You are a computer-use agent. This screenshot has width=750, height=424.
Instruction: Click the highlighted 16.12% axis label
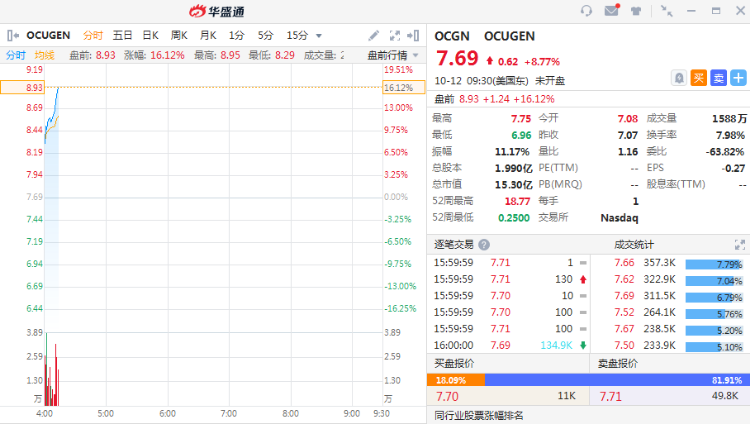[x=404, y=88]
